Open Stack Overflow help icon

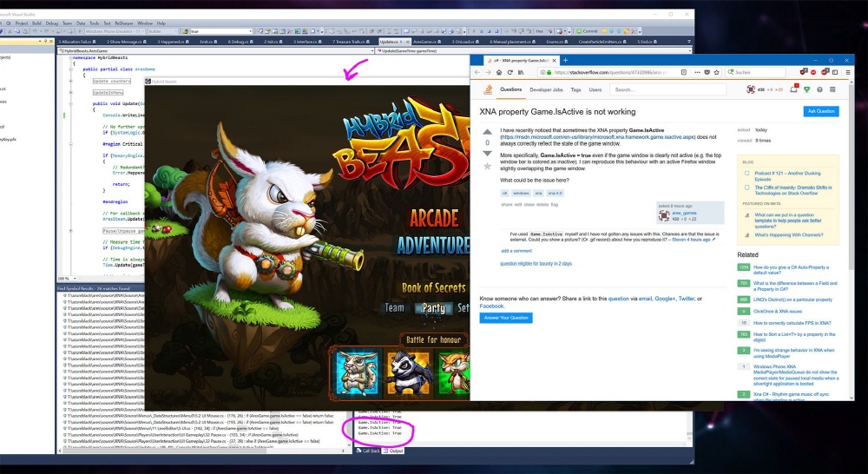(x=819, y=89)
